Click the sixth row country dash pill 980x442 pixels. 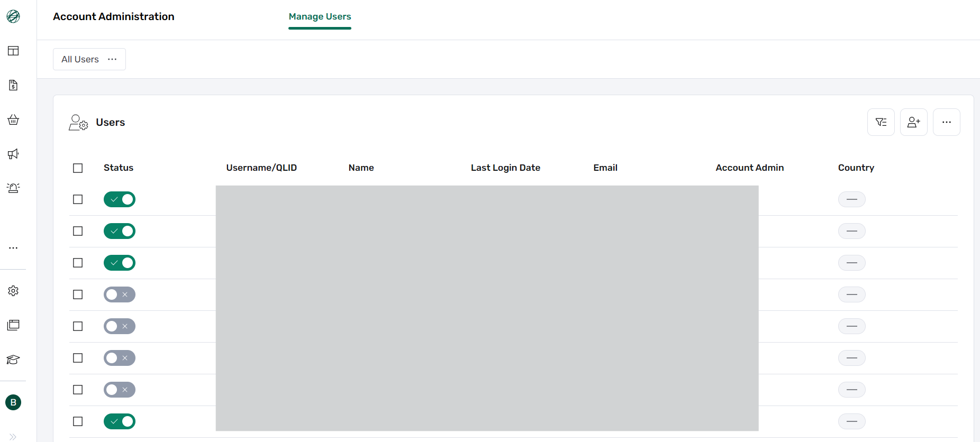click(852, 358)
